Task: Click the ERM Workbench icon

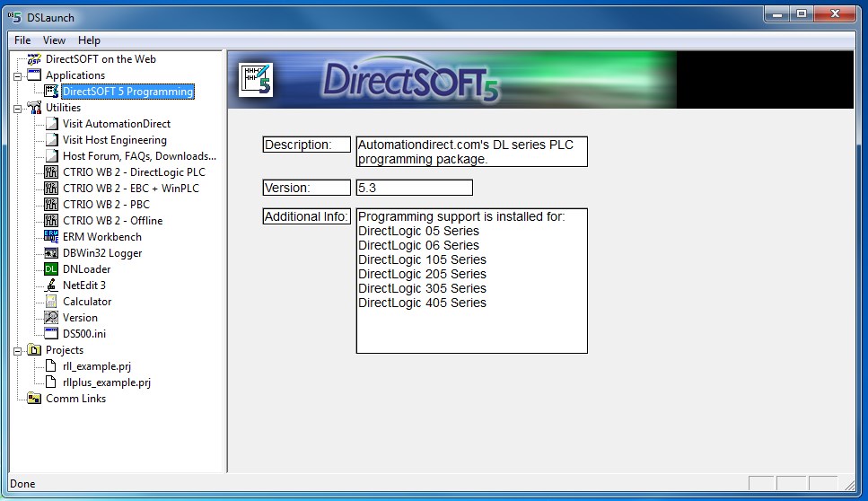Action: click(51, 237)
